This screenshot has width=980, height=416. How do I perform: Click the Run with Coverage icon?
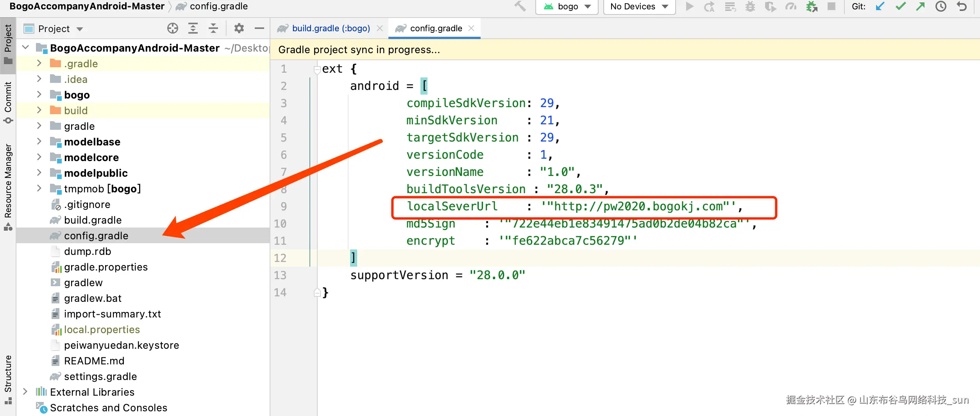[x=770, y=7]
